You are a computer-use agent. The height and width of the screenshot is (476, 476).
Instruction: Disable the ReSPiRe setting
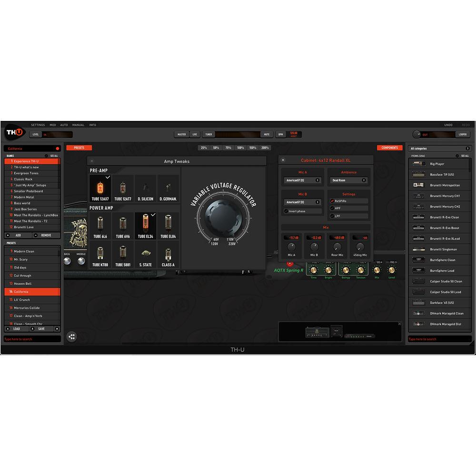point(341,201)
